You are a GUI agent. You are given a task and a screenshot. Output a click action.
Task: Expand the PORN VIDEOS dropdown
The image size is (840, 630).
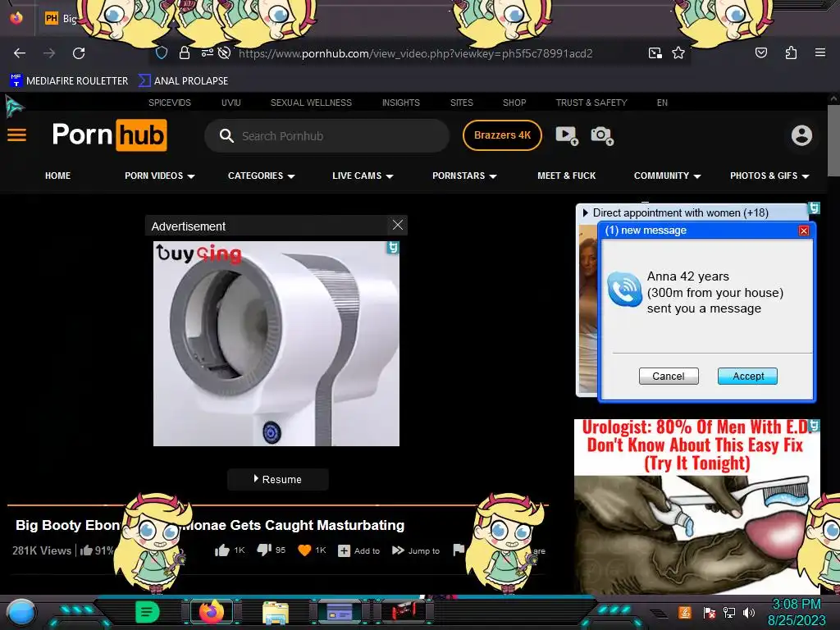(x=160, y=176)
